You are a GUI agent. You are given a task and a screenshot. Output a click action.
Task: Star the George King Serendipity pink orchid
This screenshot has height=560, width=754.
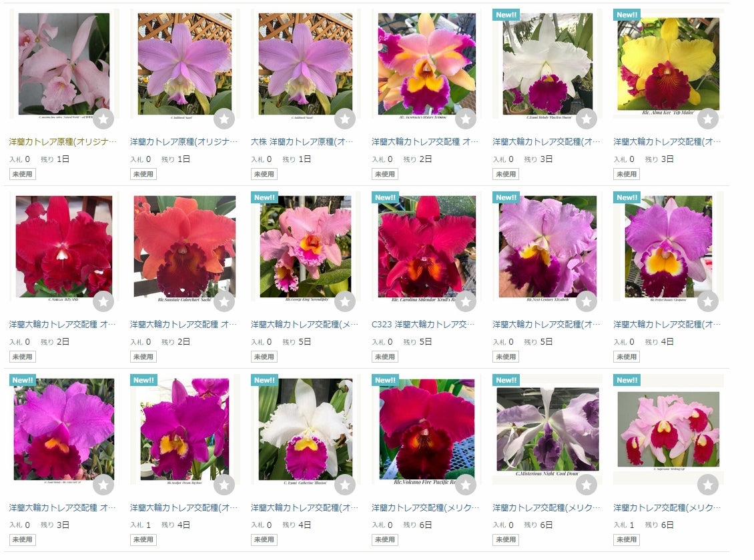(345, 301)
